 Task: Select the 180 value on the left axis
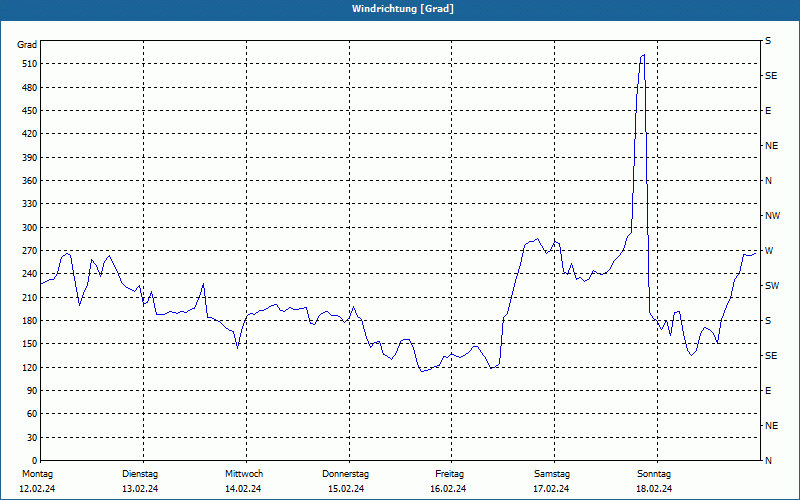click(x=27, y=321)
